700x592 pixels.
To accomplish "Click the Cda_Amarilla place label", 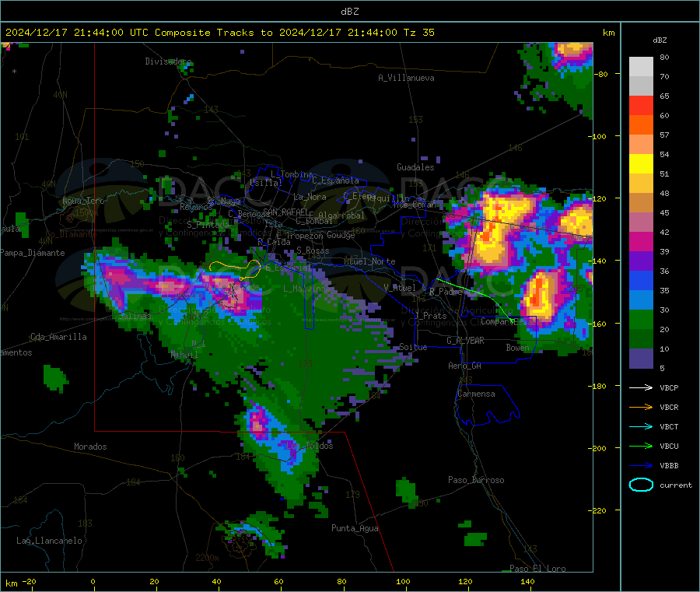I will (58, 337).
